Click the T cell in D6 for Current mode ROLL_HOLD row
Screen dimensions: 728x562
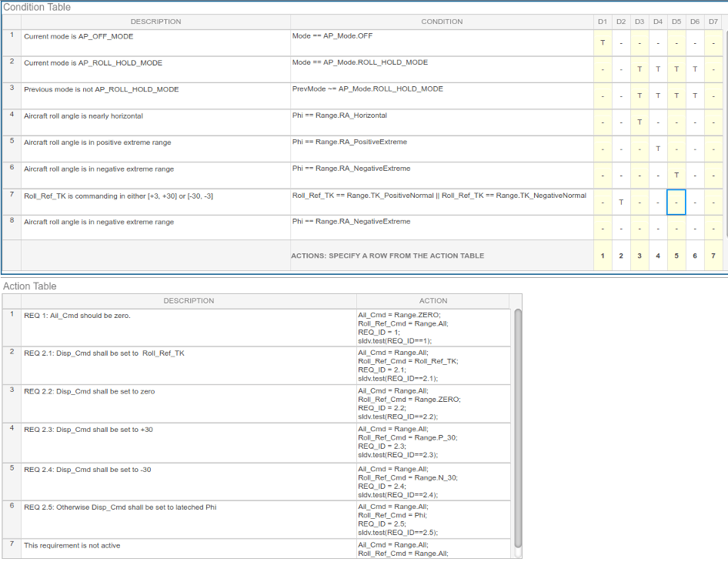tap(695, 69)
